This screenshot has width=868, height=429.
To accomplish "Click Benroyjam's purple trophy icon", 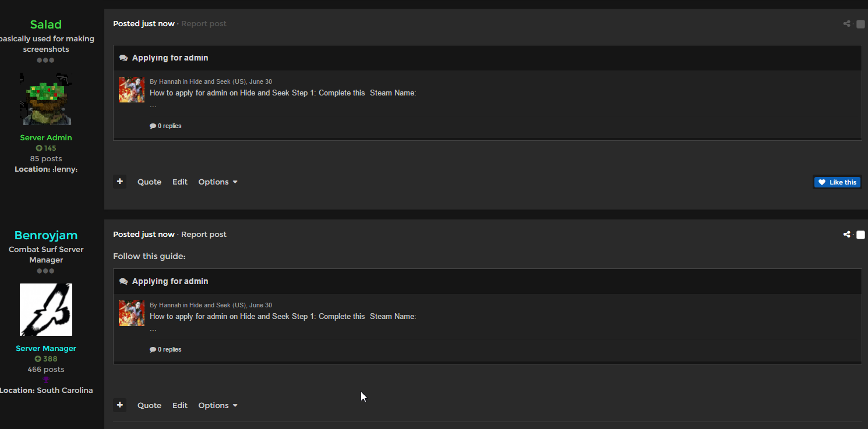I will (46, 380).
